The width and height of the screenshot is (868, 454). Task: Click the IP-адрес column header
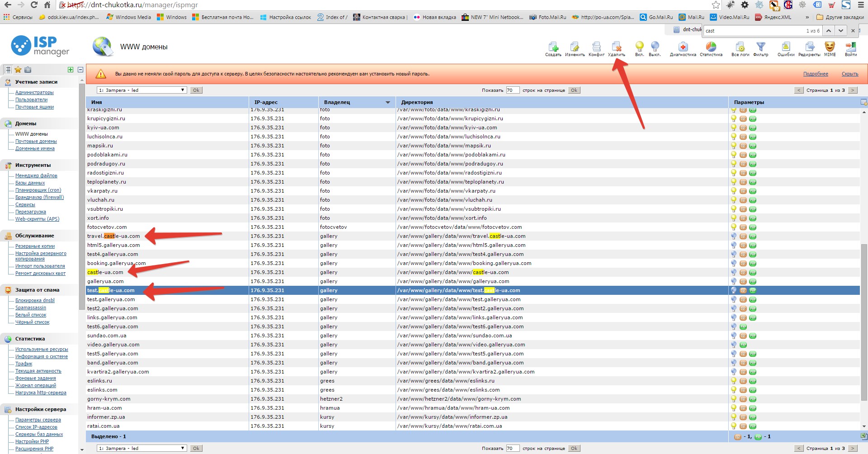[x=283, y=102]
